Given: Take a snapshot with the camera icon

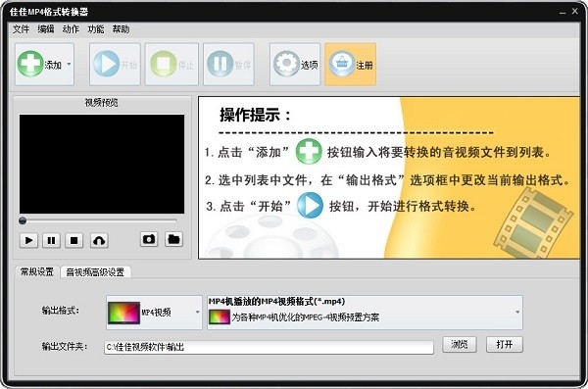Looking at the screenshot, I should coord(149,239).
